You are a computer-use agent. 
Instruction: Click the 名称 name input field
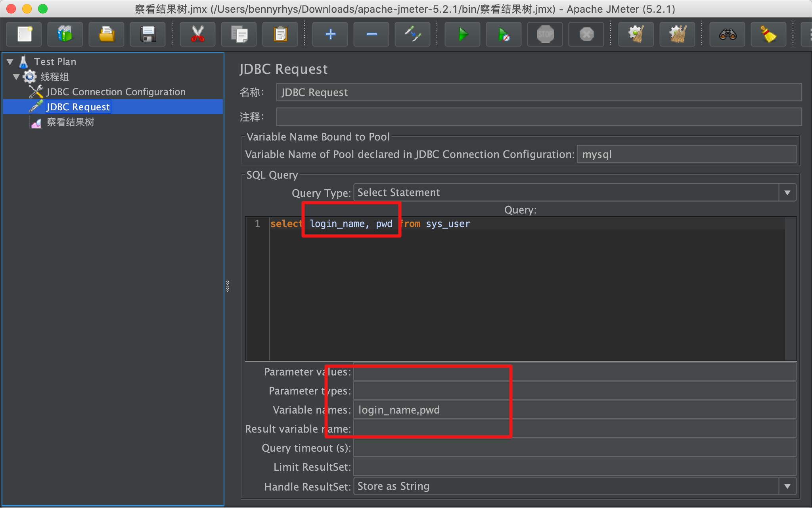point(539,92)
